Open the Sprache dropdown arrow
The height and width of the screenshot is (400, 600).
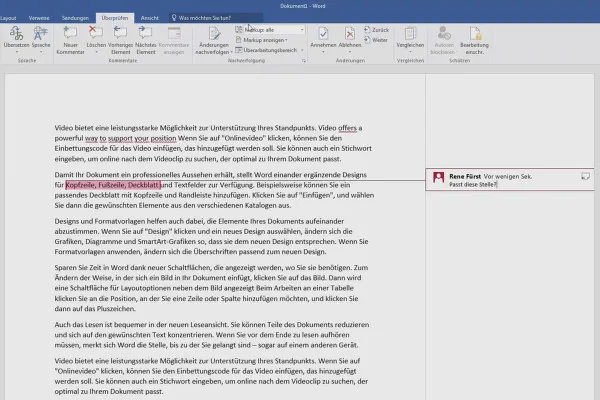coord(41,52)
